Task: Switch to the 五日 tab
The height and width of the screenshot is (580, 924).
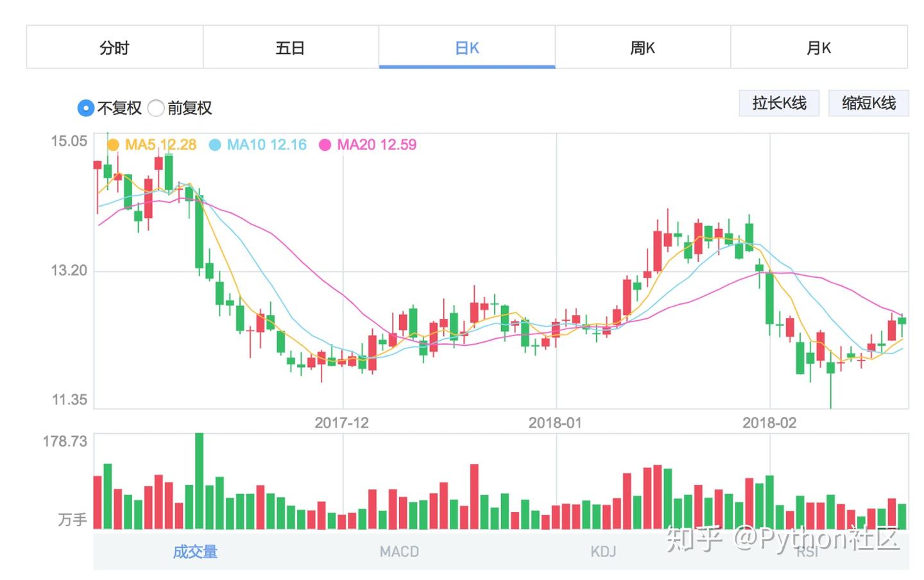Action: tap(290, 47)
